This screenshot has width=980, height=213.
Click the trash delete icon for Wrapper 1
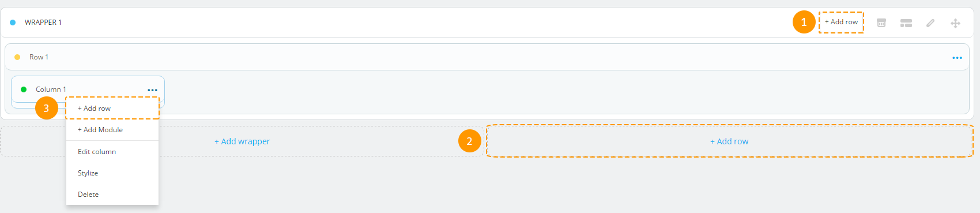(881, 23)
